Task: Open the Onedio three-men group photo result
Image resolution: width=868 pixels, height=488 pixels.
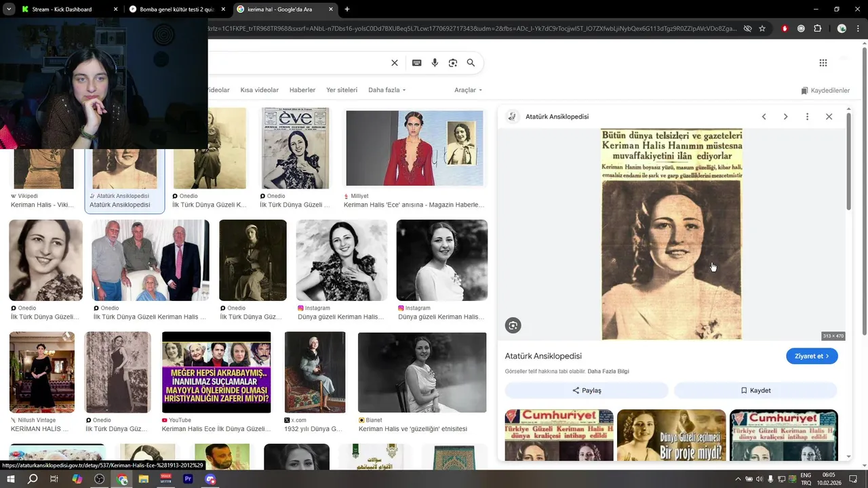Action: [151, 260]
